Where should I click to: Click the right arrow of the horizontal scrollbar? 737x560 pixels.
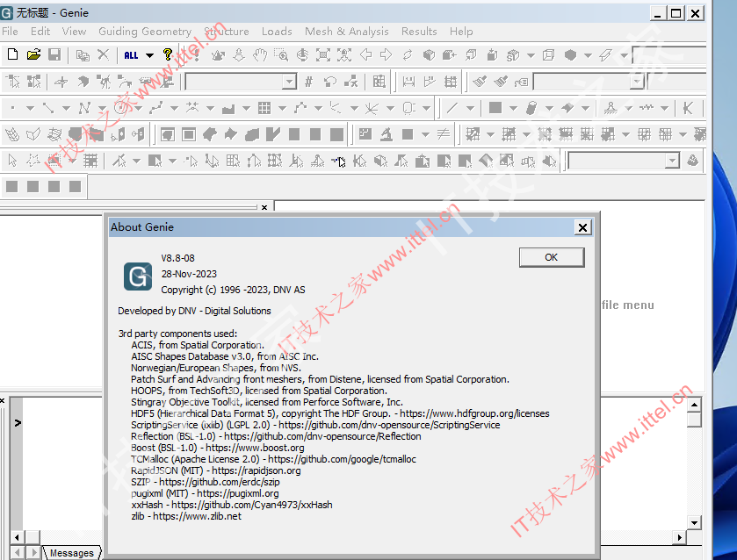point(679,537)
